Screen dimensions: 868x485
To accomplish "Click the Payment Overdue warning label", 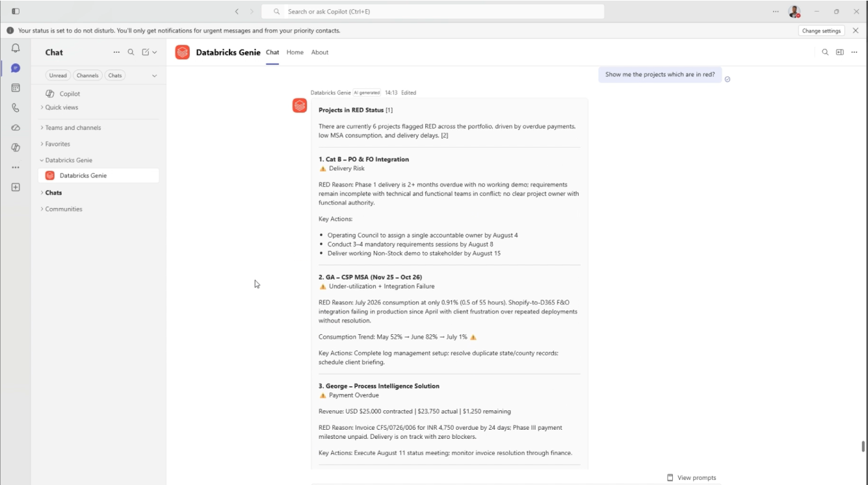I will [349, 395].
